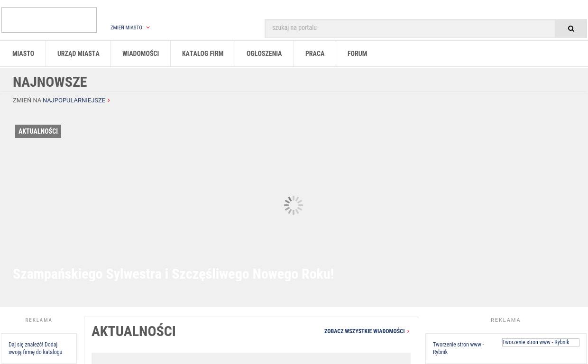Click the Tworzenie stron www ad image
This screenshot has width=588, height=364.
pos(541,342)
